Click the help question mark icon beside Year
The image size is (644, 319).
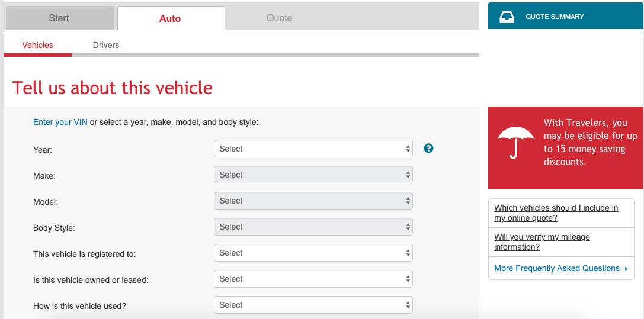coord(429,149)
